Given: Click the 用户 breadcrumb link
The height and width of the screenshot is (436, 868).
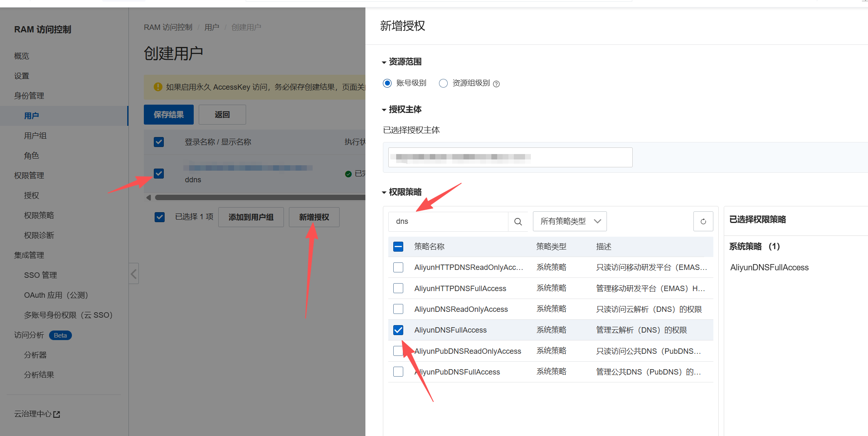Looking at the screenshot, I should [212, 27].
